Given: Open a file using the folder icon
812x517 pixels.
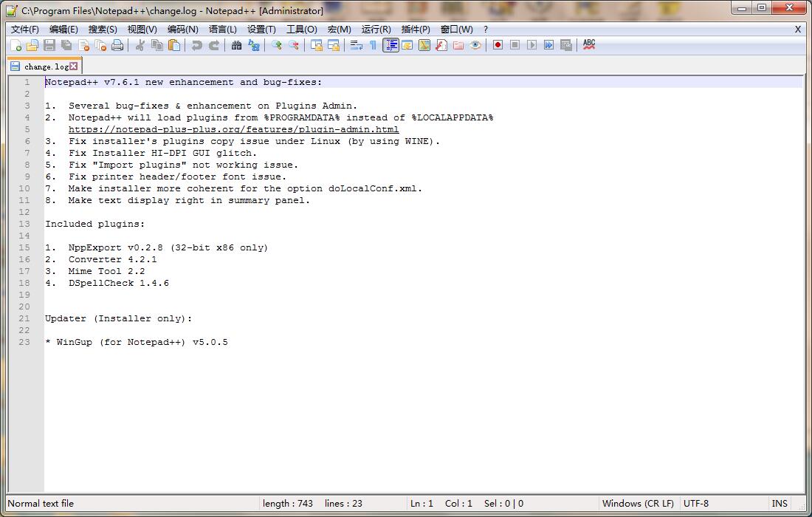Looking at the screenshot, I should 32,46.
